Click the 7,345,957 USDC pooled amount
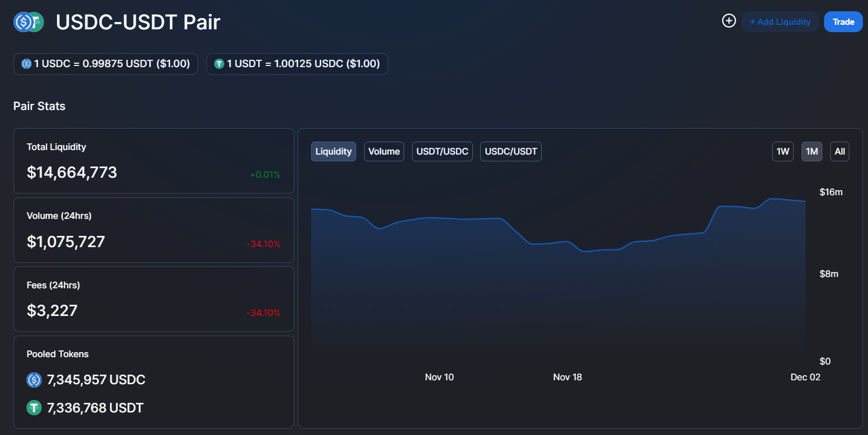The height and width of the screenshot is (435, 868). coord(96,380)
